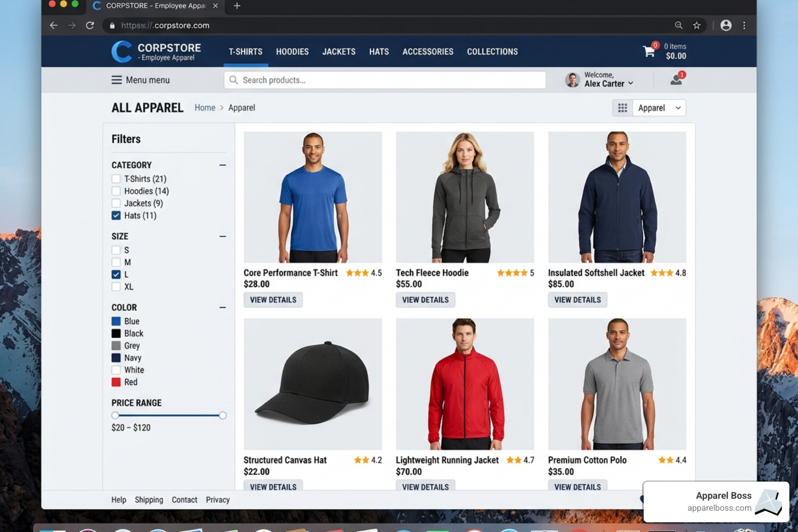Open browser profile account icon
The height and width of the screenshot is (532, 798).
726,25
